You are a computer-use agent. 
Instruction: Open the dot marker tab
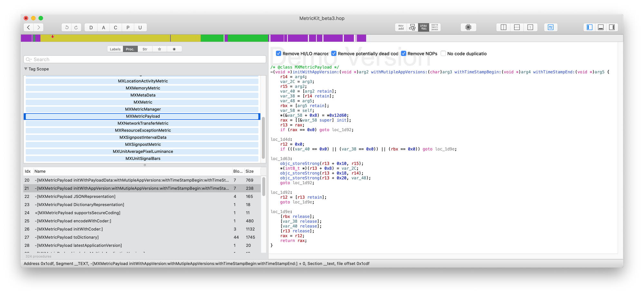[x=174, y=49]
